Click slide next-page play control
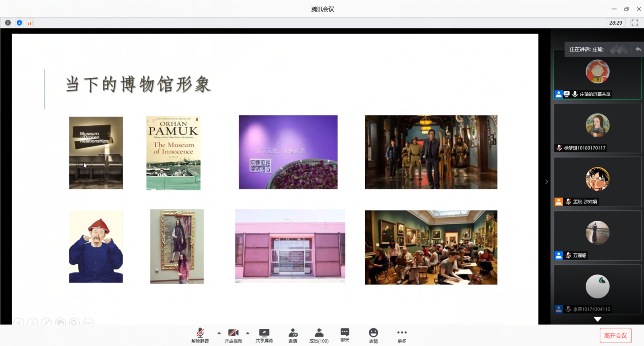644x346 pixels. tap(33, 323)
